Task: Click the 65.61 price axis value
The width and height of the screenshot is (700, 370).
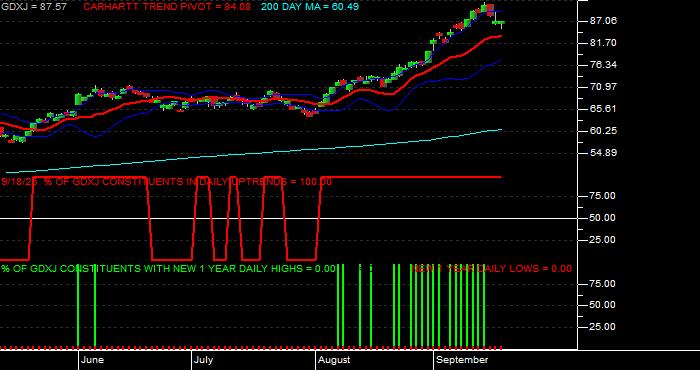Action: pos(603,108)
